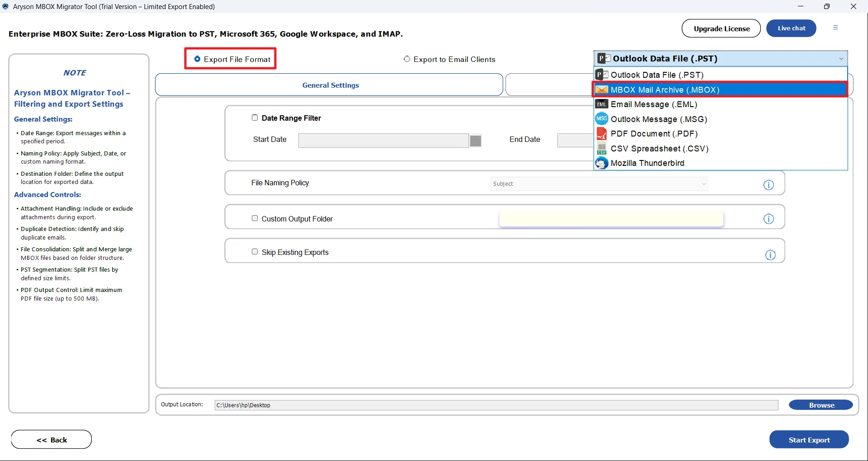This screenshot has width=868, height=461.
Task: Choose PDF Document (.PDF) format
Action: coord(721,134)
